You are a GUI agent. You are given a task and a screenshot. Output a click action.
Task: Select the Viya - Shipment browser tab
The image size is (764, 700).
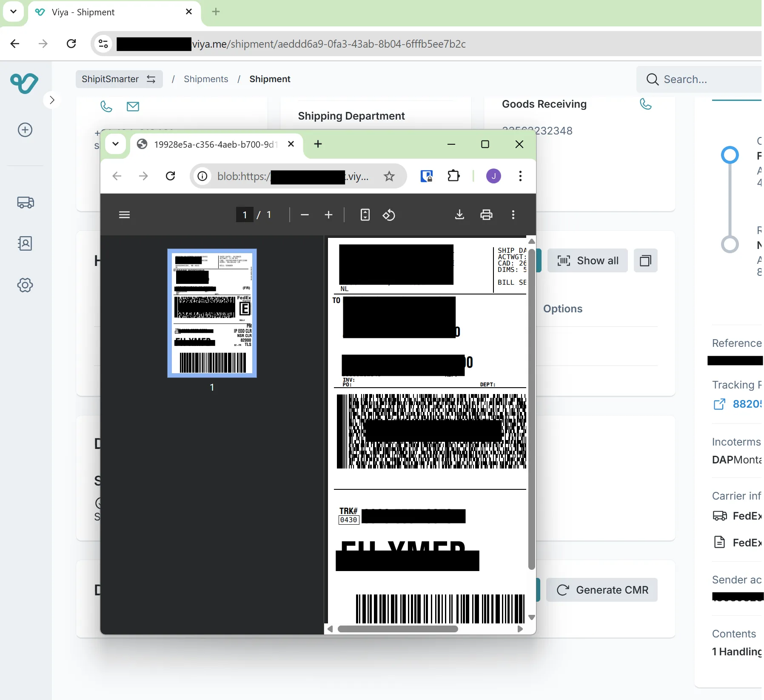coord(114,12)
